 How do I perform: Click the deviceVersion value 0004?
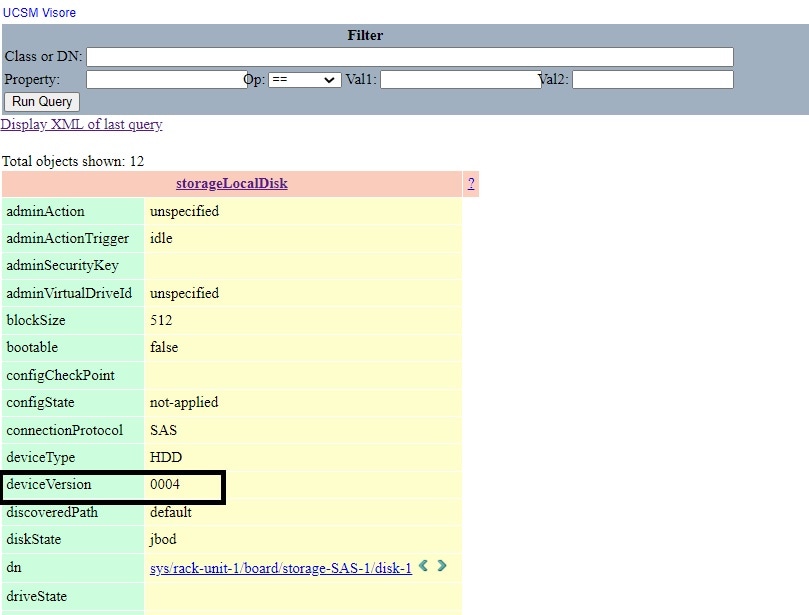point(165,484)
